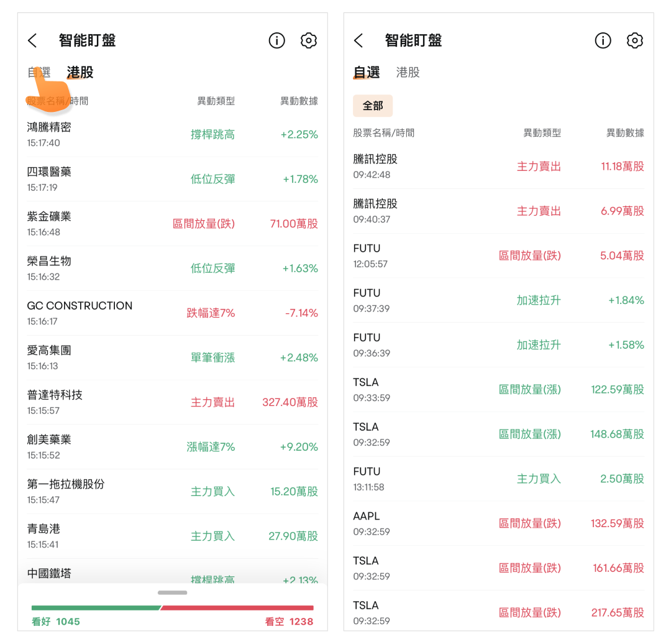Select 自選 tab in right screen
Image resolution: width=671 pixels, height=644 pixels.
pos(367,72)
